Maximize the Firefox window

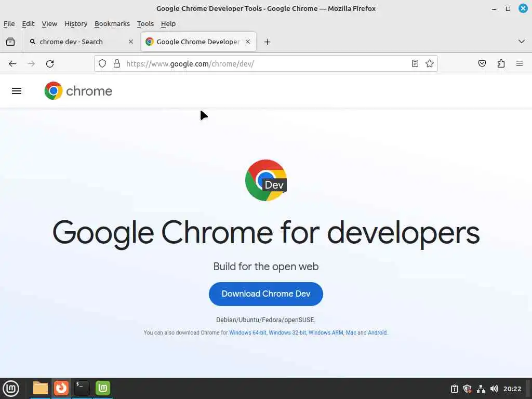[x=508, y=8]
